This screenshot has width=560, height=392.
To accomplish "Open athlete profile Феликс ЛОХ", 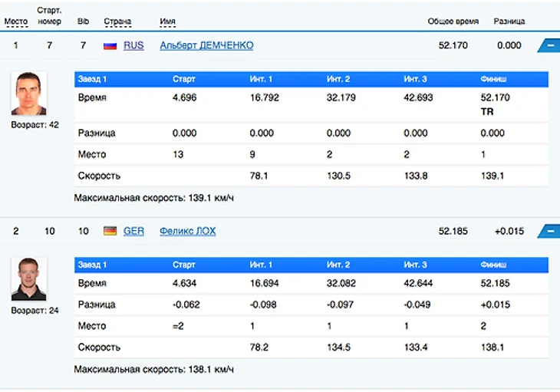I will [x=188, y=231].
